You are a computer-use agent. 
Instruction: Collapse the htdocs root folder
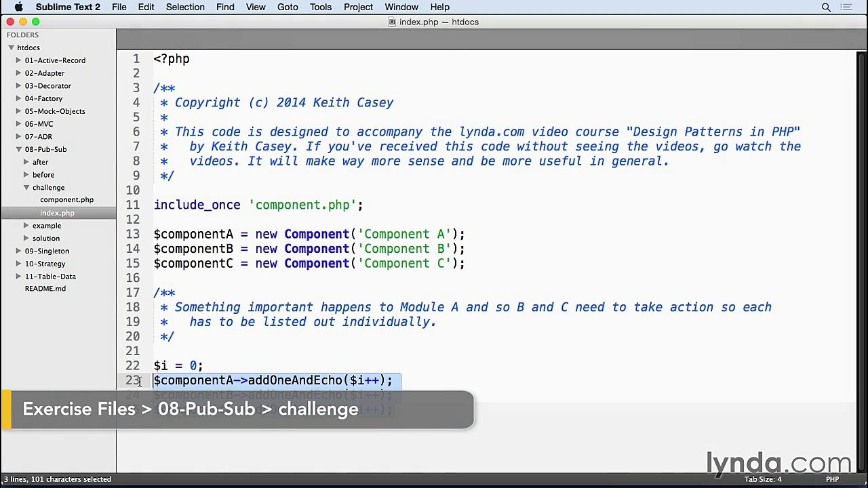pyautogui.click(x=11, y=47)
